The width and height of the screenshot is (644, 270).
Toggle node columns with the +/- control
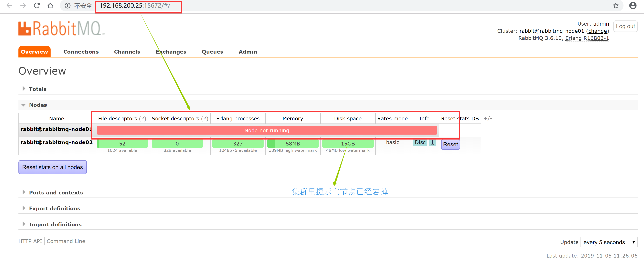[488, 119]
